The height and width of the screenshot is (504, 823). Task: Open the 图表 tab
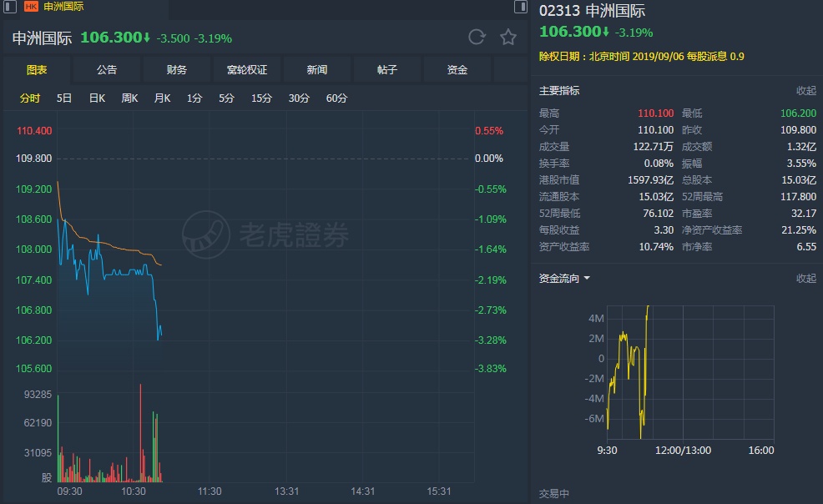37,70
